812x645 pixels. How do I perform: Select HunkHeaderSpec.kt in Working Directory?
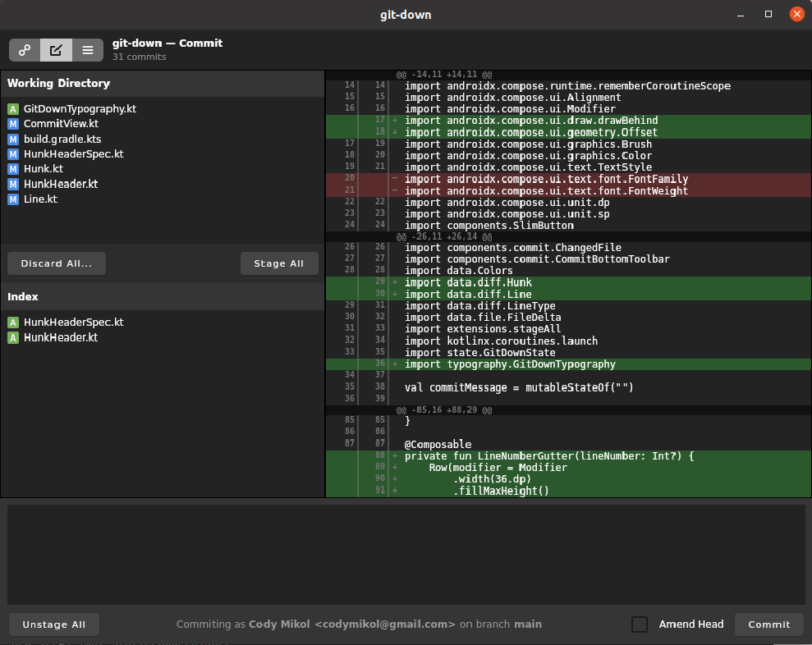pos(74,153)
